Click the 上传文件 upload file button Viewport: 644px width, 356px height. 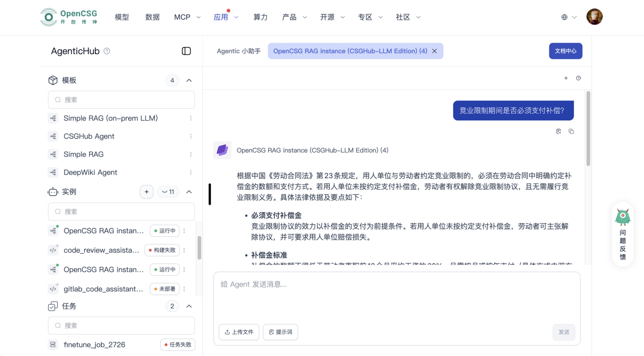(239, 332)
